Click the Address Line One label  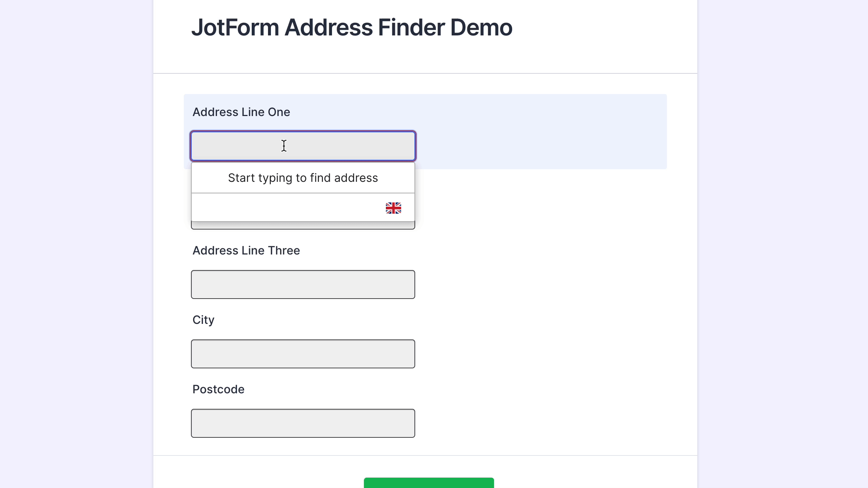coord(241,112)
